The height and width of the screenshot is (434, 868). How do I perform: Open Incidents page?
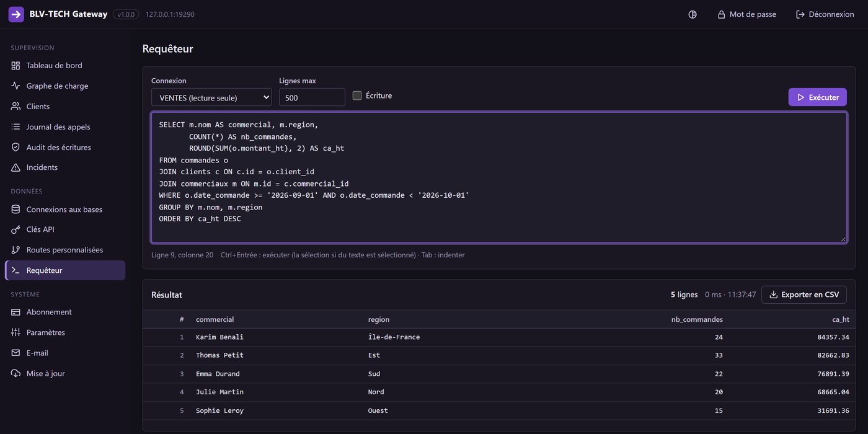coord(65,167)
